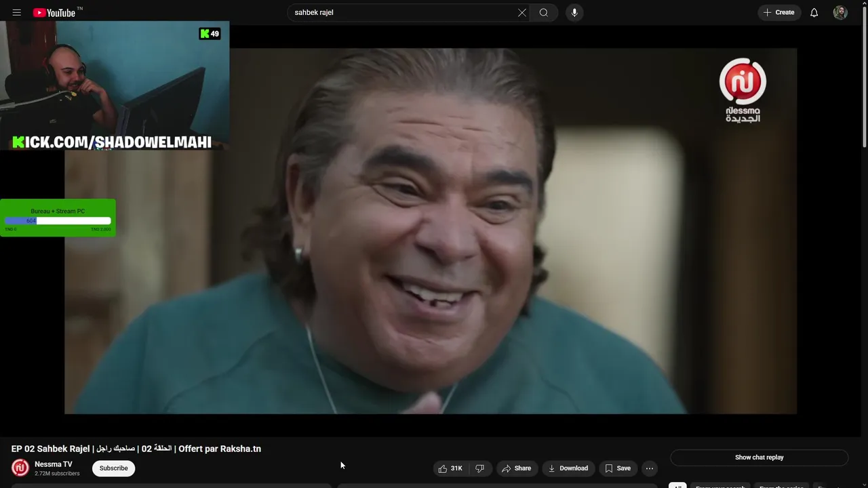868x488 pixels.
Task: Open the account avatar menu
Action: 840,12
